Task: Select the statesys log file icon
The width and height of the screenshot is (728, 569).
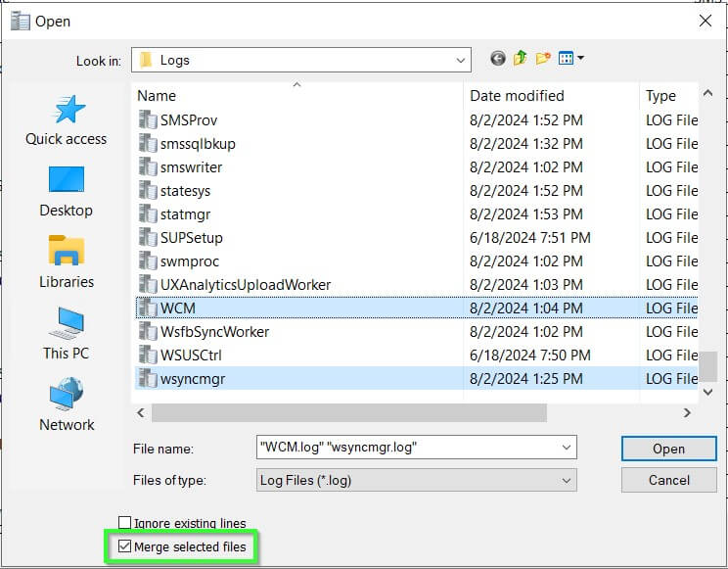Action: point(148,191)
